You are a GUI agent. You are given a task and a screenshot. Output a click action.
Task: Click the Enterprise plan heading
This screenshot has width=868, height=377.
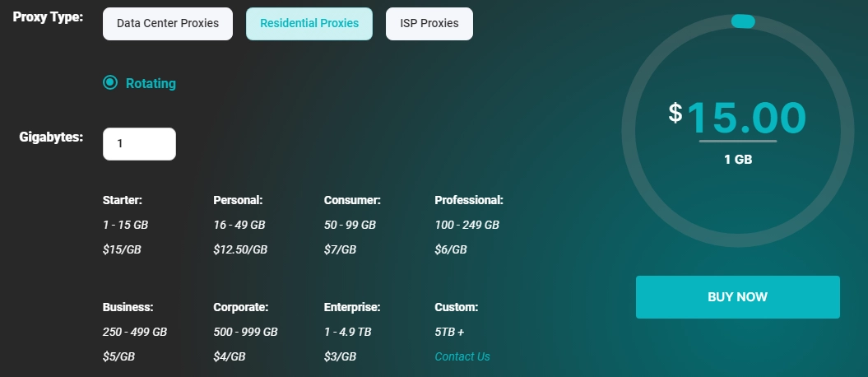click(x=352, y=307)
